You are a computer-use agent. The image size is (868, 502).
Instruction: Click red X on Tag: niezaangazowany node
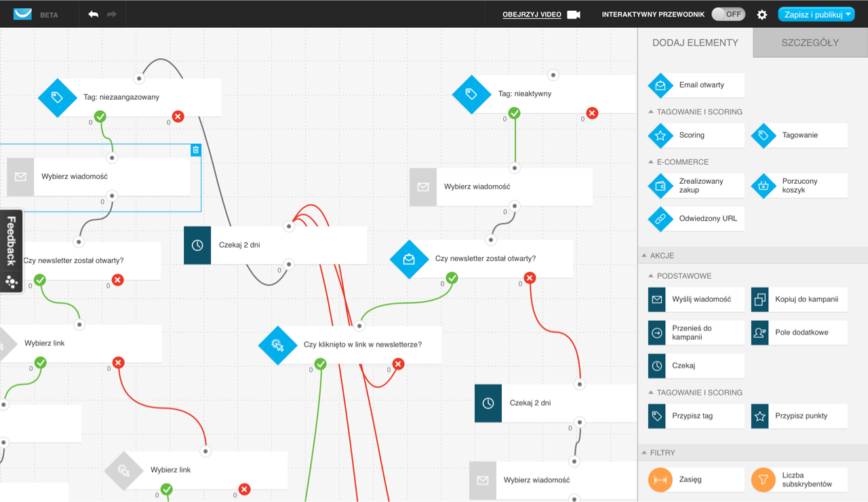click(x=178, y=117)
